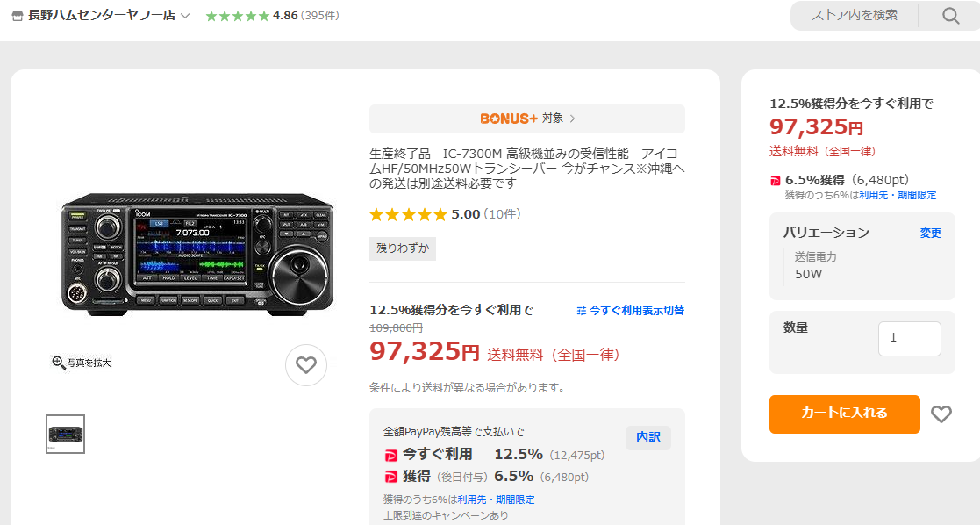Screen dimensions: 980x525
Task: Click 変更 to change variation
Action: pyautogui.click(x=930, y=233)
